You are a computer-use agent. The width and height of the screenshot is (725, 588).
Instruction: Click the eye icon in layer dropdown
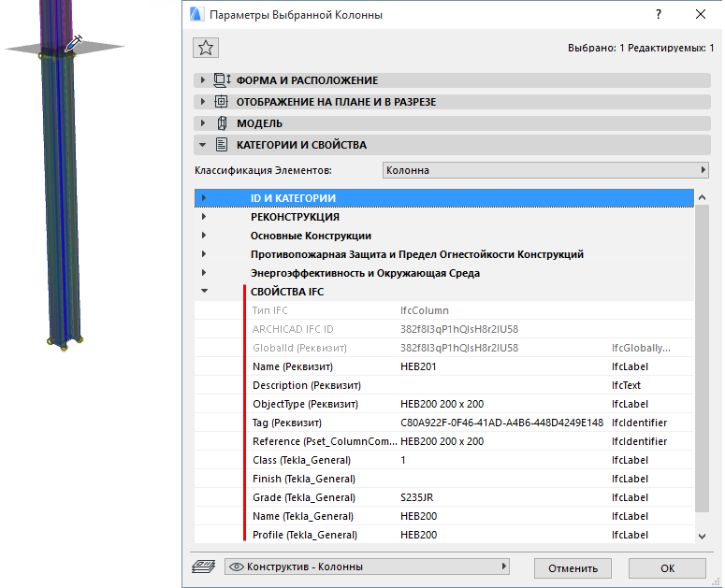(x=237, y=566)
